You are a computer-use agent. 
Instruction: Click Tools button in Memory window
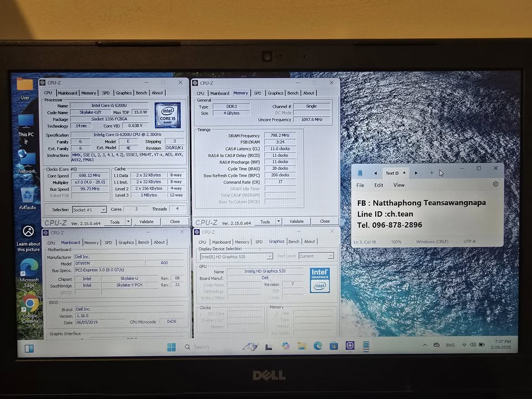(x=265, y=222)
